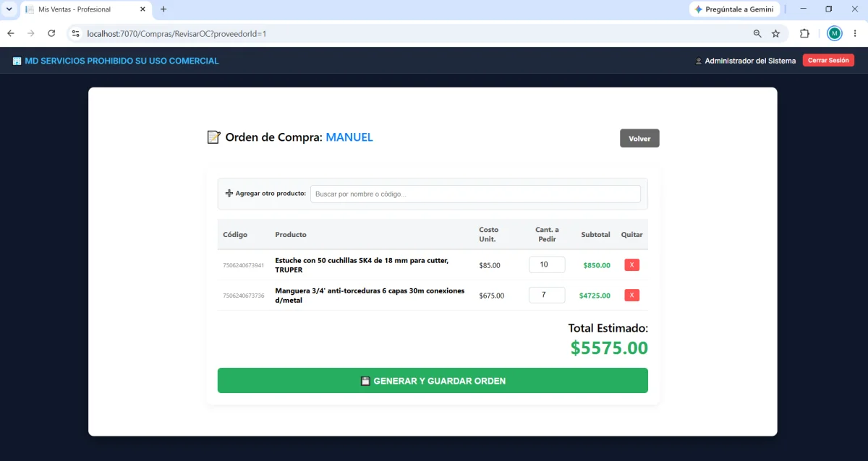Viewport: 868px width, 461px height.
Task: Open the Chrome profile avatar
Action: point(835,33)
